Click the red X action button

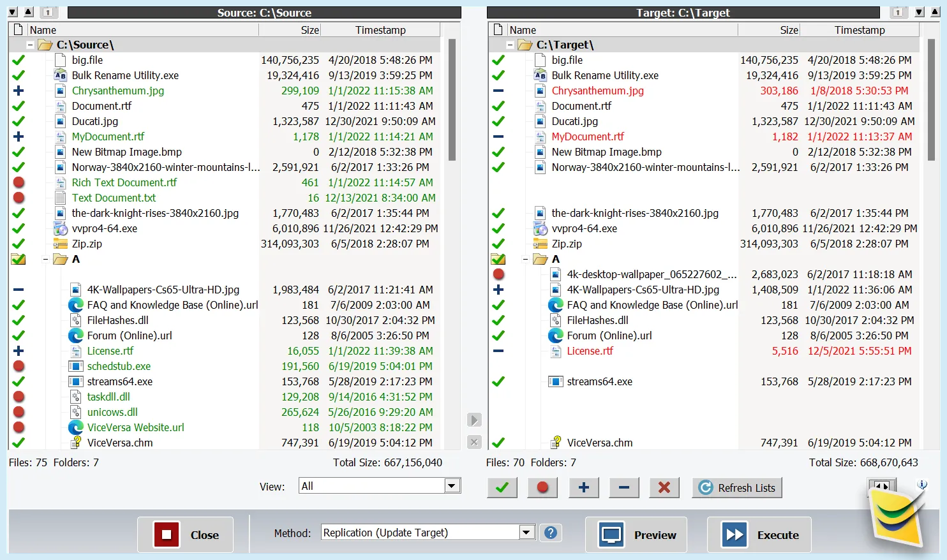(664, 488)
